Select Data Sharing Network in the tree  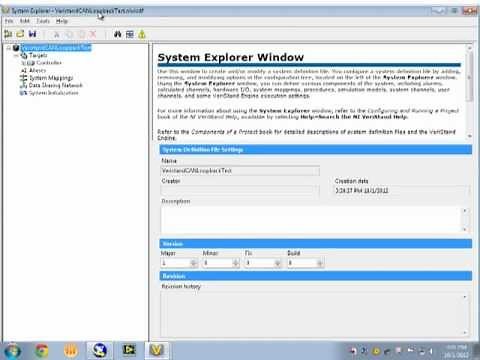pos(55,85)
